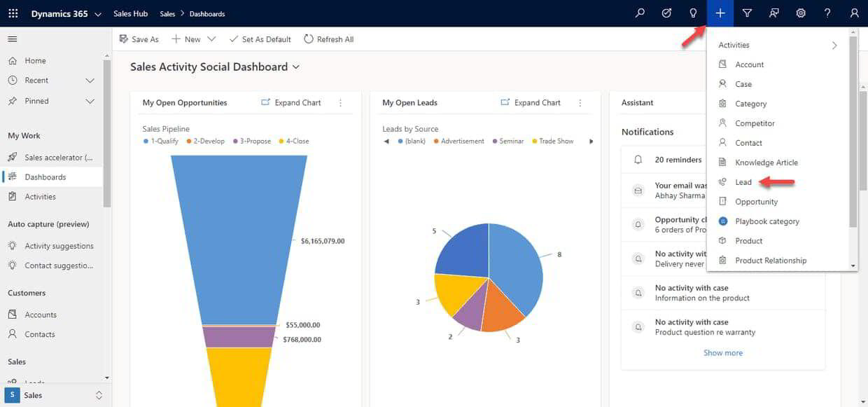This screenshot has height=407, width=868.
Task: Open the Settings gear icon
Action: (x=800, y=13)
